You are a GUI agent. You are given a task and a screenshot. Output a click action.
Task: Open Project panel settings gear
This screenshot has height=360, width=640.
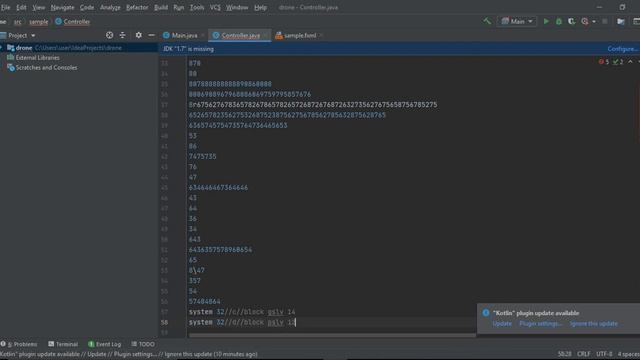point(139,36)
